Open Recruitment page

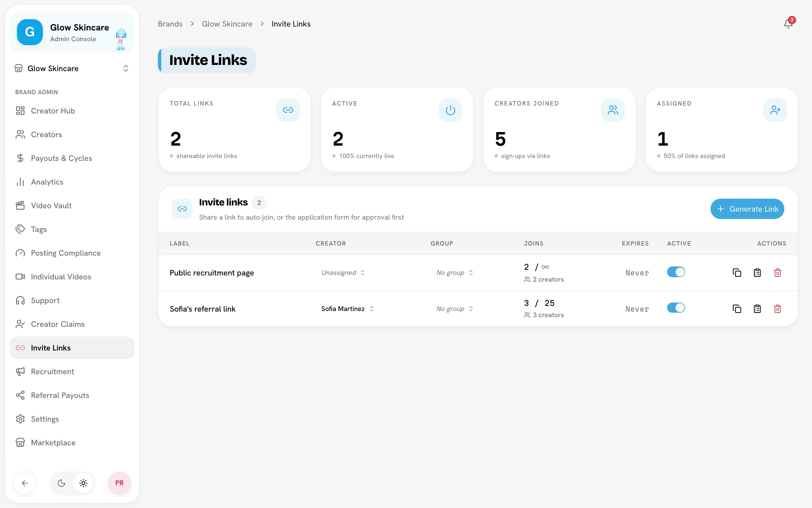[72, 372]
